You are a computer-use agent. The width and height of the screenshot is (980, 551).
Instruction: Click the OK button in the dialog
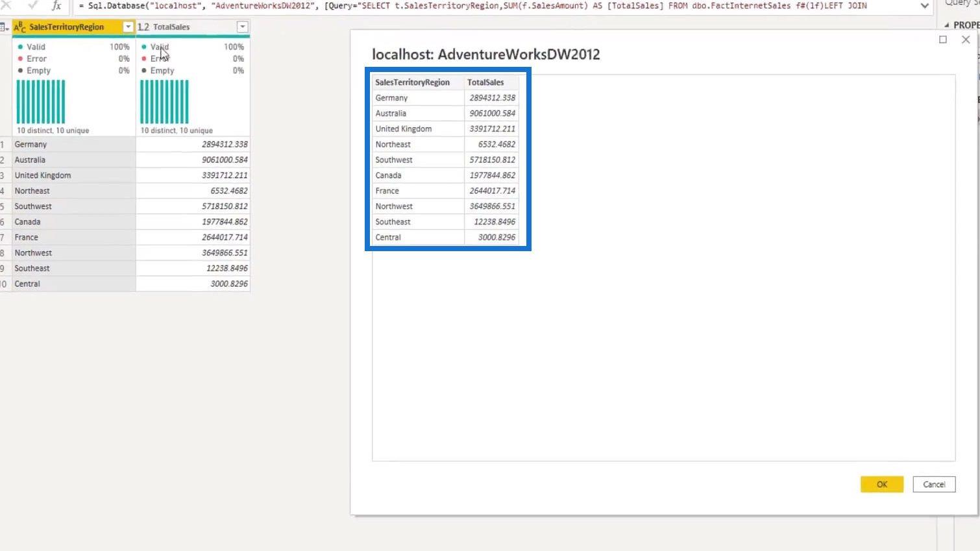click(881, 484)
